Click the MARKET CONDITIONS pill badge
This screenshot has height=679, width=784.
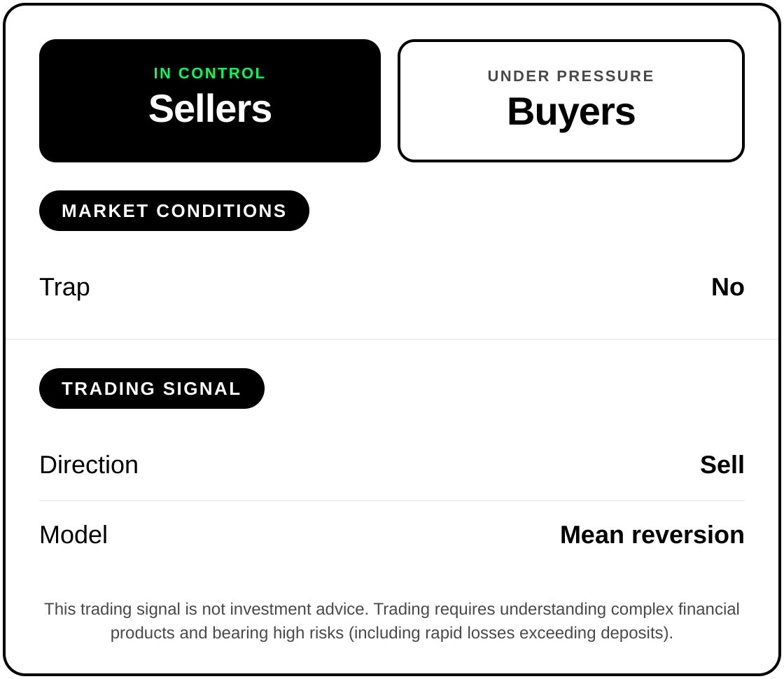coord(174,211)
